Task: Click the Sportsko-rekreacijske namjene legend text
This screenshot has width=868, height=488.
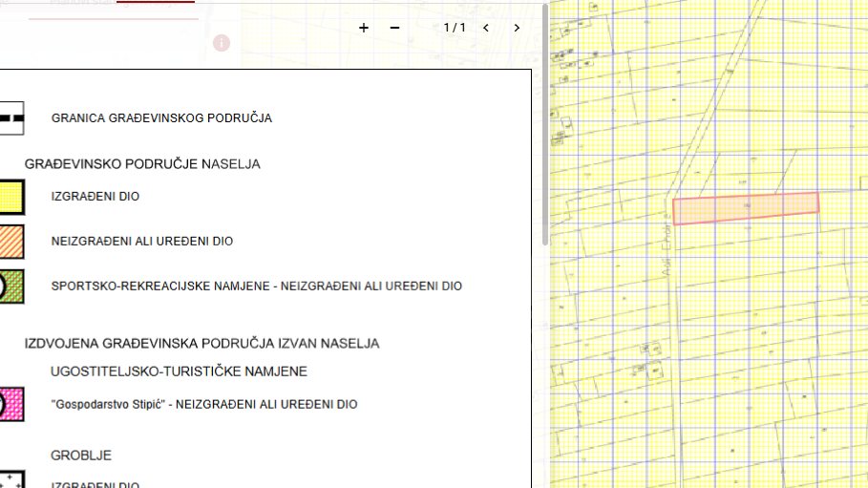Action: pyautogui.click(x=256, y=286)
